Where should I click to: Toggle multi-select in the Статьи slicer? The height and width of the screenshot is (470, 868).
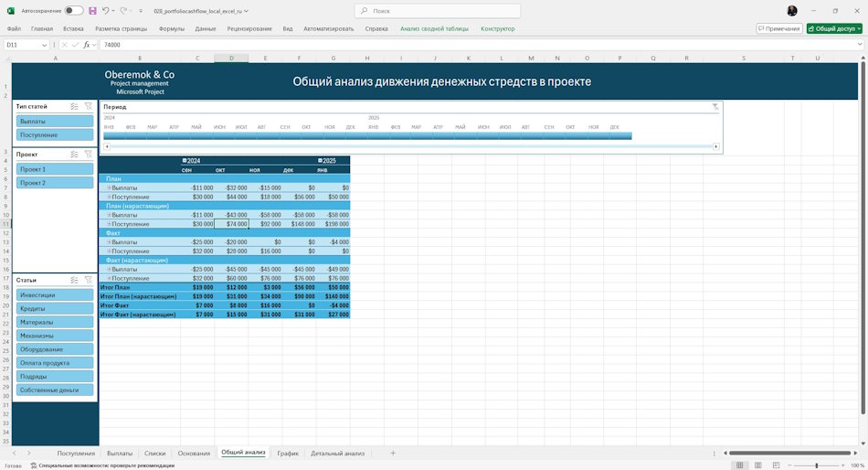74,280
